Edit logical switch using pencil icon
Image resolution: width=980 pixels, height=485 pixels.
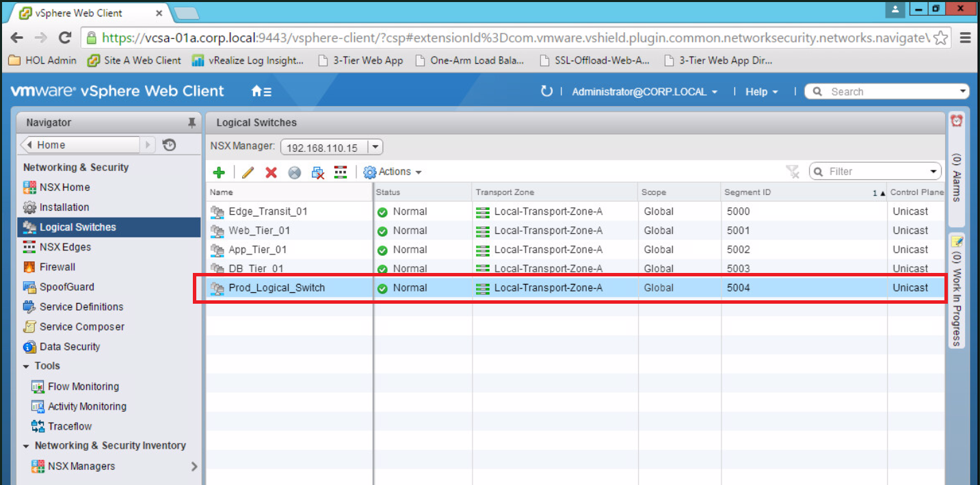click(x=248, y=172)
